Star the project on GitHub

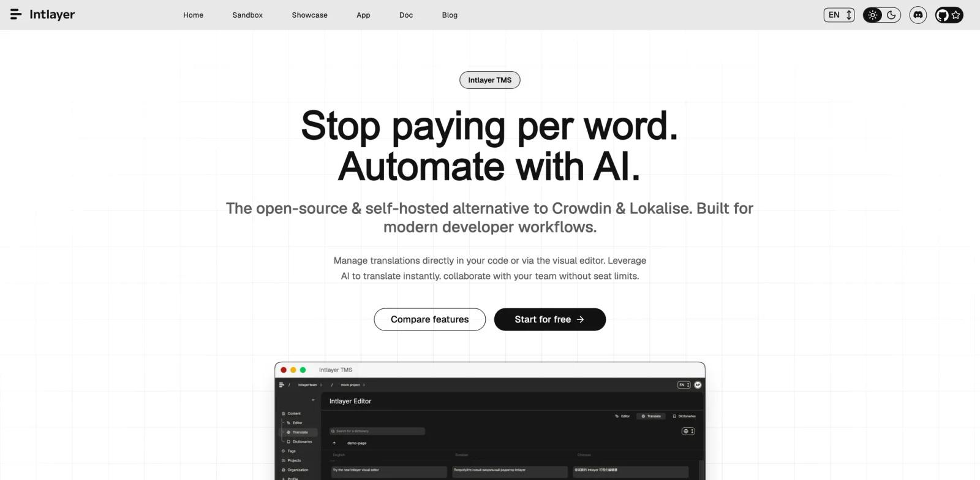949,15
